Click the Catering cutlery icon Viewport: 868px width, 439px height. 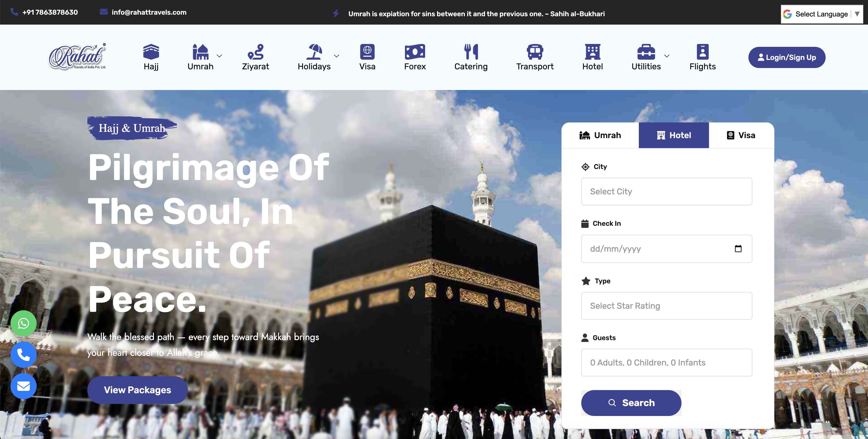471,51
